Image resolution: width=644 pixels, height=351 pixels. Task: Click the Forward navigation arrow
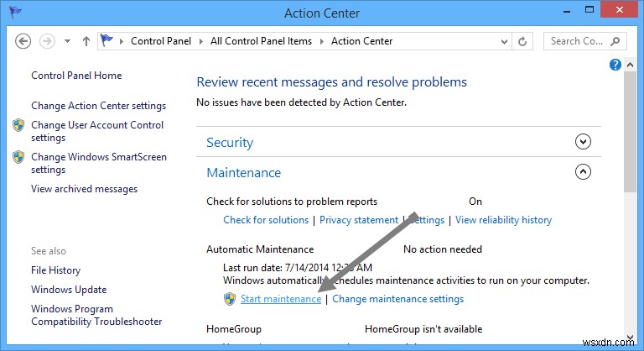pos(47,41)
